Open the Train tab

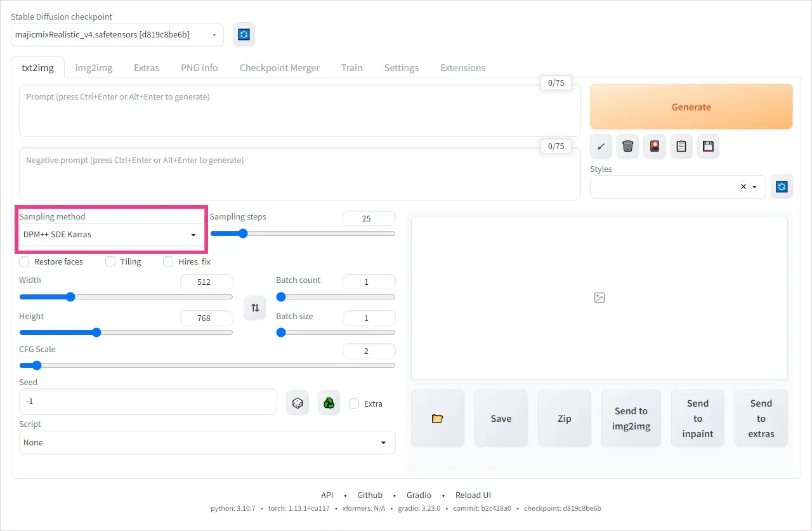351,68
